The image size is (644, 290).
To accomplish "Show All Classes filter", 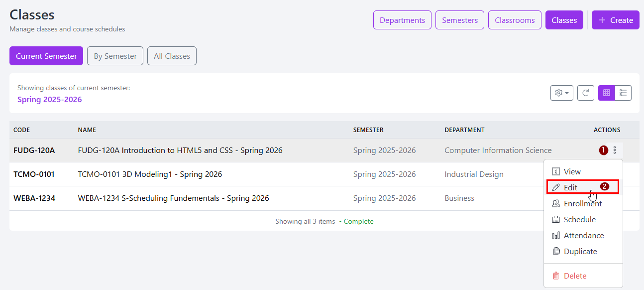I will 172,56.
